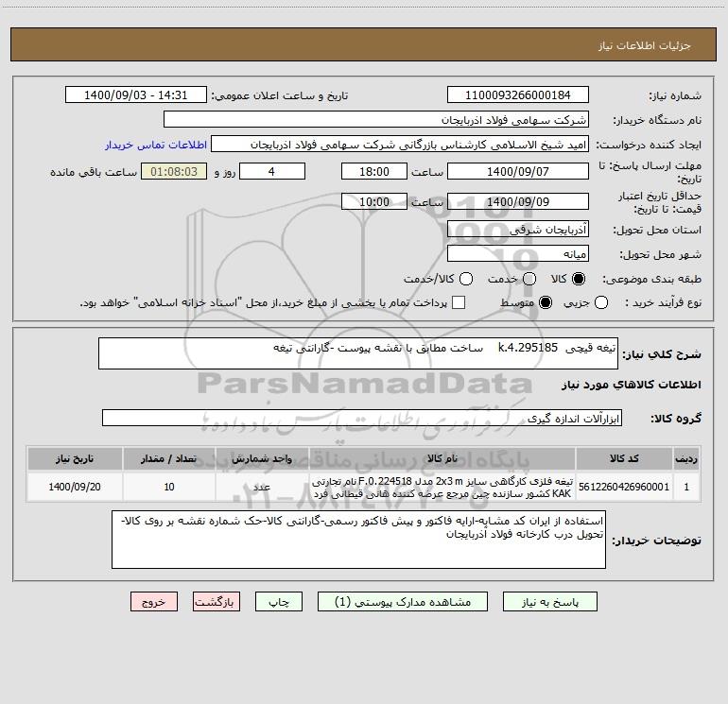Click the general need description text box

[x=358, y=353]
